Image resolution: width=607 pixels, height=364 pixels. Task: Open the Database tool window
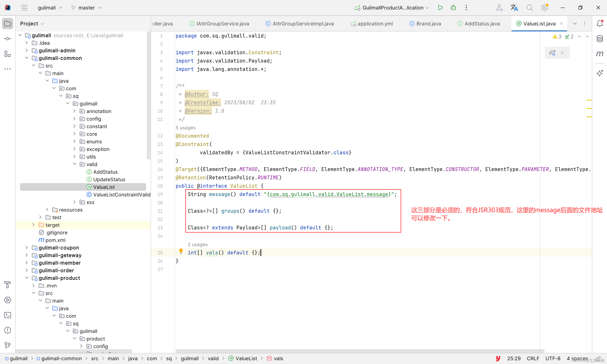(600, 38)
